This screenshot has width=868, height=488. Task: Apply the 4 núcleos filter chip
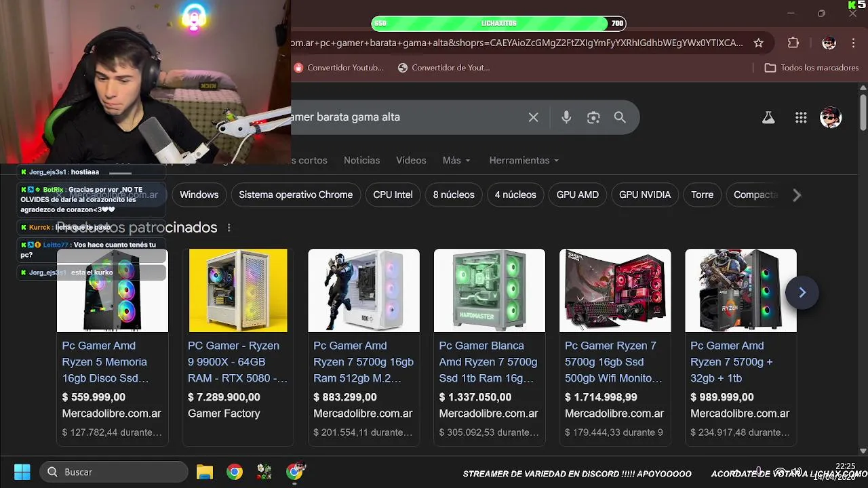(x=515, y=195)
